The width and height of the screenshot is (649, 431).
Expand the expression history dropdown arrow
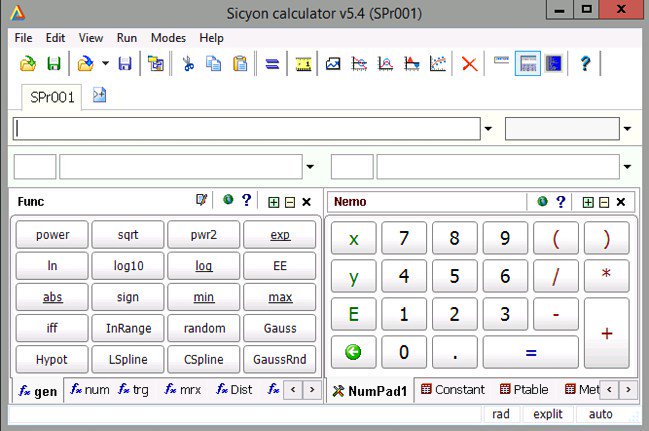[488, 129]
